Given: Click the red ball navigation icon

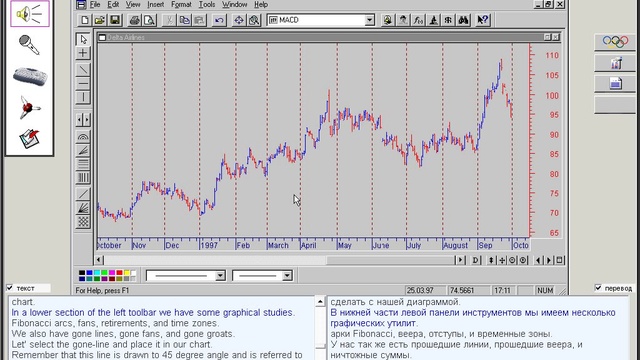Looking at the screenshot, I should [29, 107].
